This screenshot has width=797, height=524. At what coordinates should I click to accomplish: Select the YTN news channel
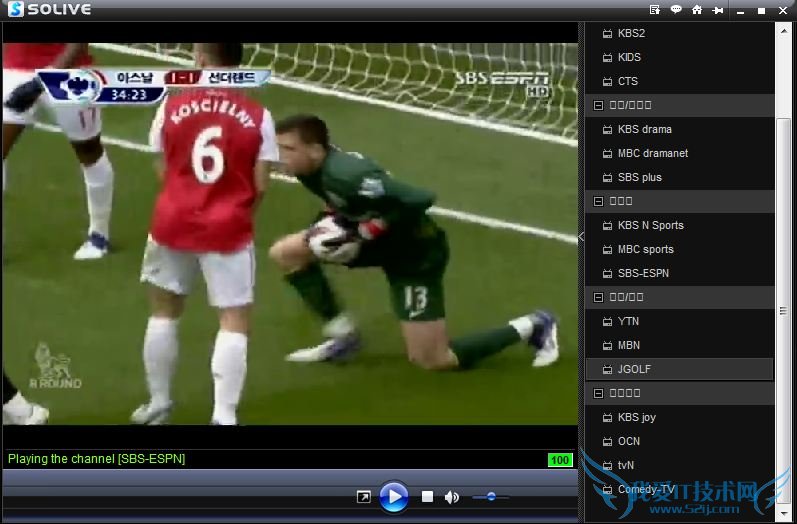tap(679, 321)
